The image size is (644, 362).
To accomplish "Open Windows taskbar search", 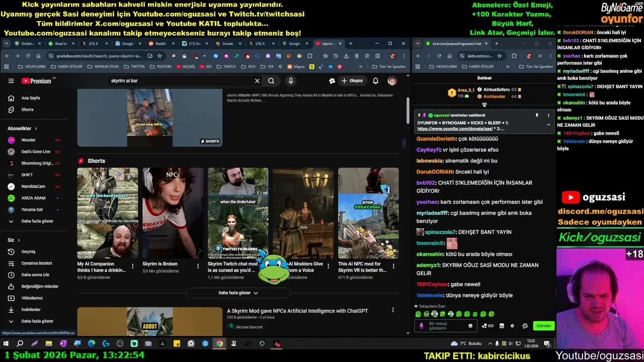I will pyautogui.click(x=20, y=344).
